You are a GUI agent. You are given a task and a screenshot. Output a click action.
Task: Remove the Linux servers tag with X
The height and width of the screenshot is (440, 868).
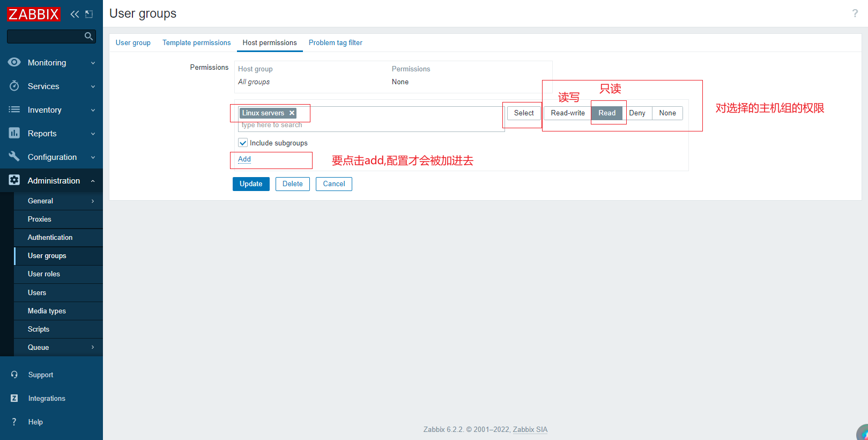292,113
